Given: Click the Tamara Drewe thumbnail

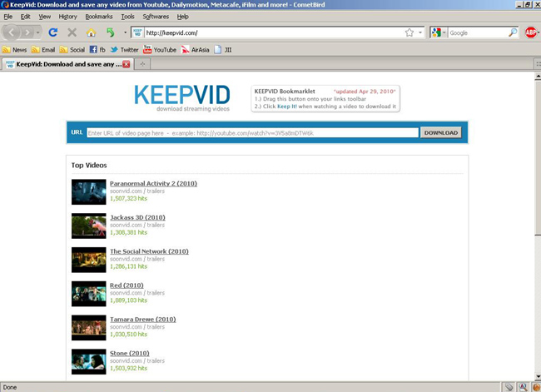Looking at the screenshot, I should click(89, 327).
